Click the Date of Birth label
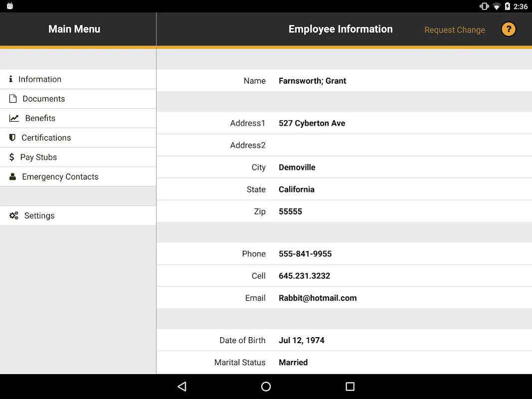This screenshot has height=399, width=532. pyautogui.click(x=242, y=340)
